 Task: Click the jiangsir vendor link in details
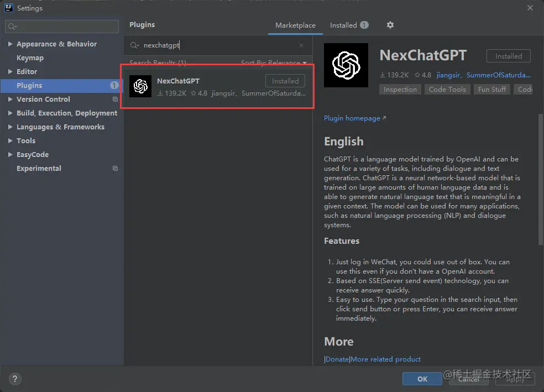(x=448, y=75)
